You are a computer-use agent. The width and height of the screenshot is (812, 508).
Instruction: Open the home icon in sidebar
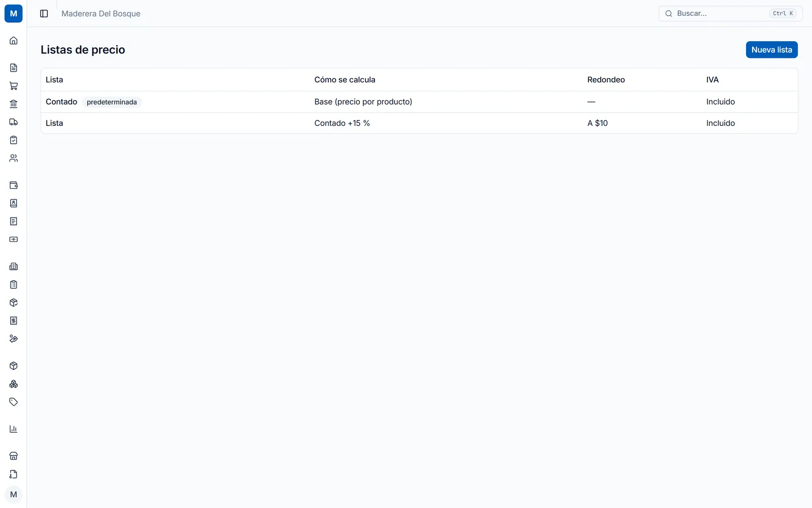tap(14, 41)
